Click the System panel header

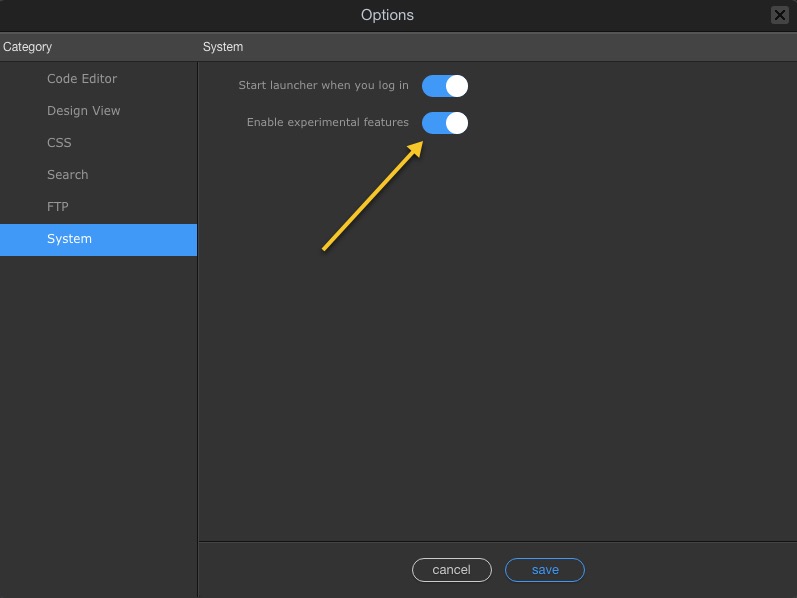click(x=223, y=47)
